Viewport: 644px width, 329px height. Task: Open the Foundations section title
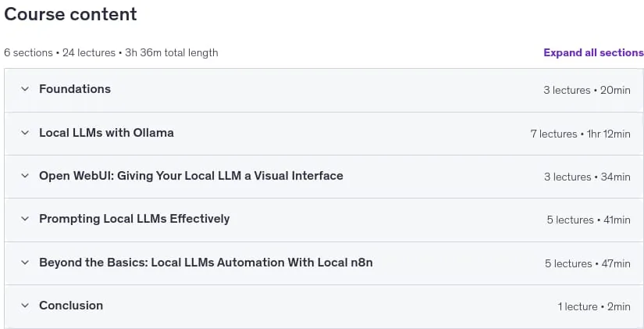(x=75, y=89)
